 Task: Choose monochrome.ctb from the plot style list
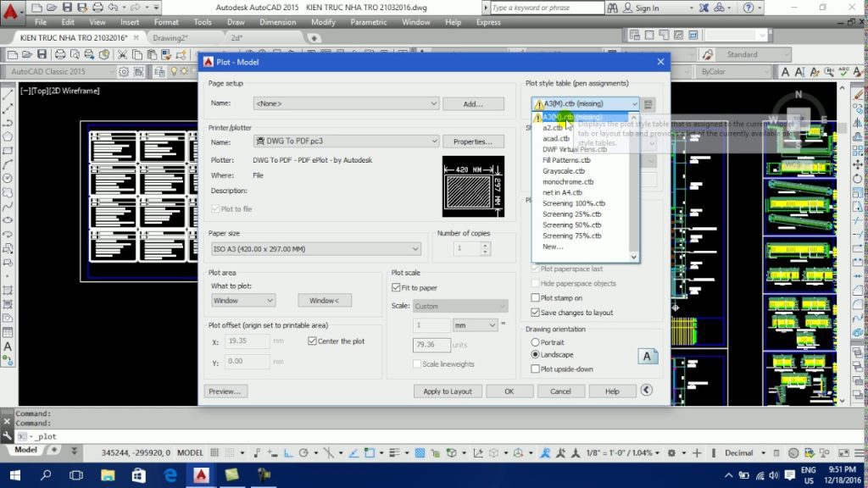568,181
